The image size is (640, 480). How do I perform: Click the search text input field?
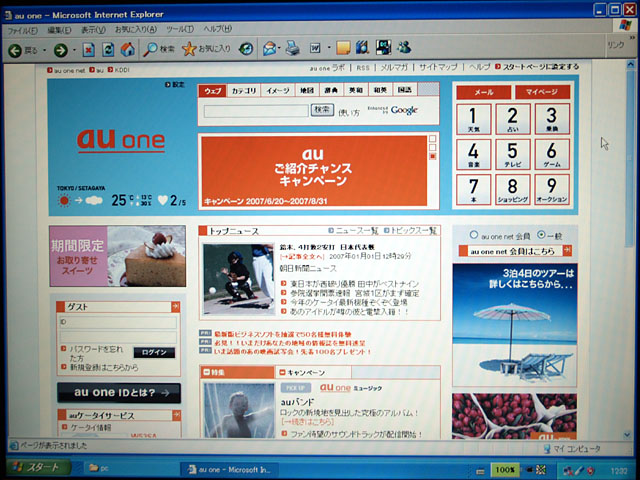(256, 111)
